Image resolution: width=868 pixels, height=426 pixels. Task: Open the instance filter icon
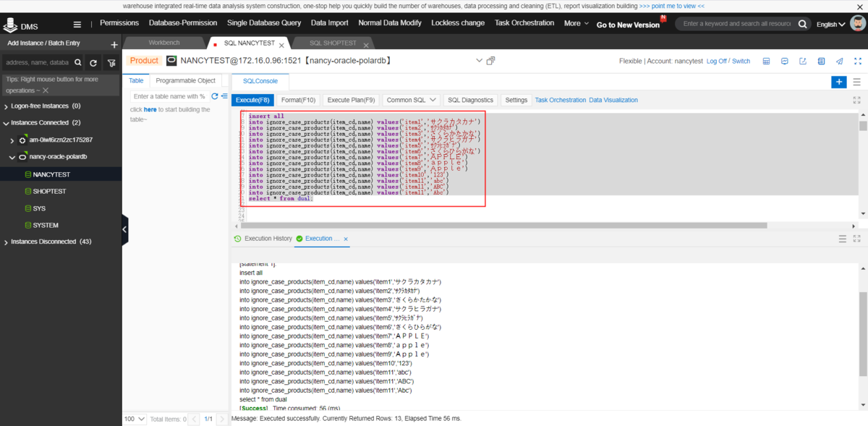tap(111, 63)
